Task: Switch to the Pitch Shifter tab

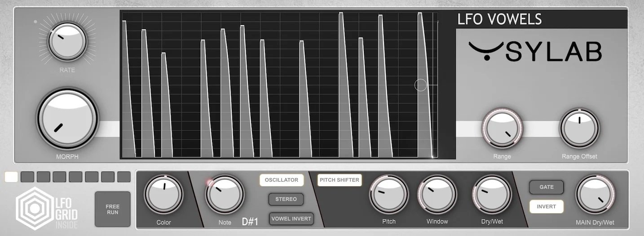Action: 340,180
